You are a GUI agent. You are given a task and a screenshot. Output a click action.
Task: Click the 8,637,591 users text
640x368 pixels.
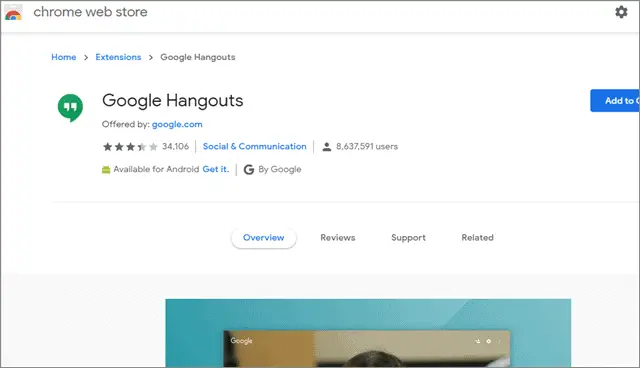coord(367,146)
